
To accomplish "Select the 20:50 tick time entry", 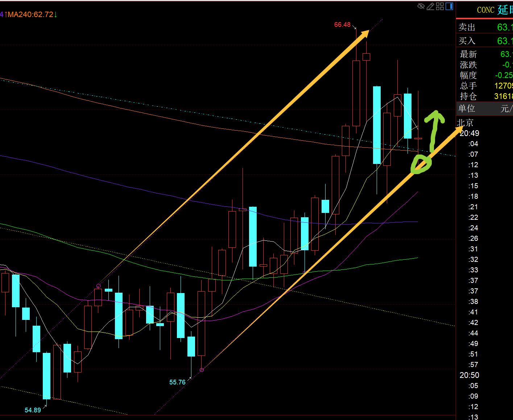I will pos(469,375).
